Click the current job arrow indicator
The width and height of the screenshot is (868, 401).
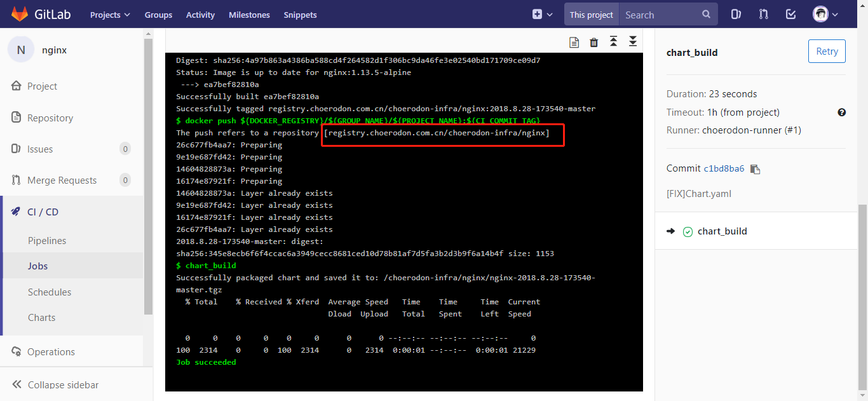pos(670,231)
